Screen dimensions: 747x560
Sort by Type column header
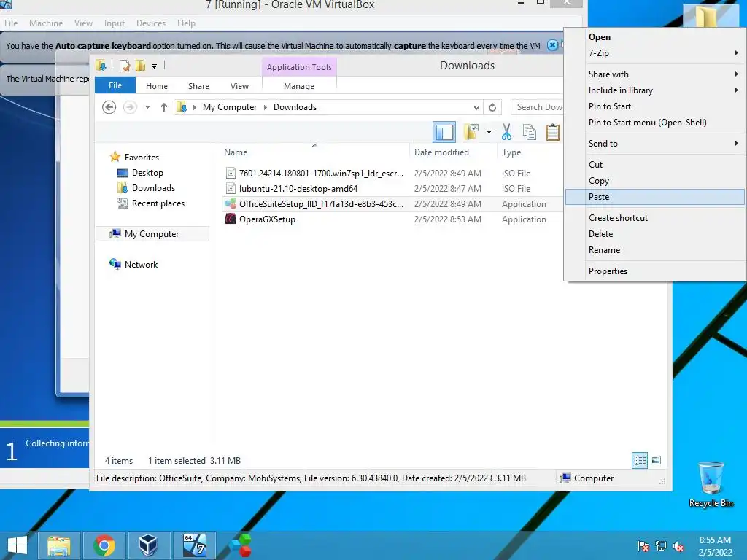(511, 152)
